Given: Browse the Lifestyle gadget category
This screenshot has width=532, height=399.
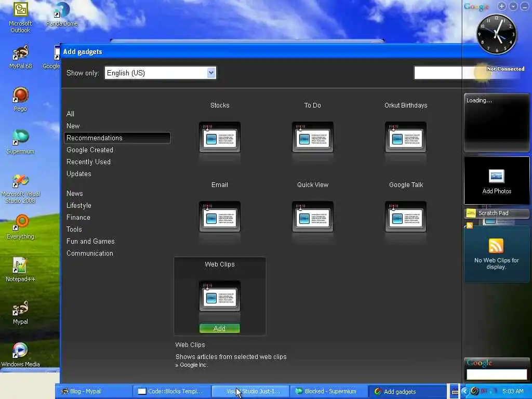Looking at the screenshot, I should click(x=79, y=205).
